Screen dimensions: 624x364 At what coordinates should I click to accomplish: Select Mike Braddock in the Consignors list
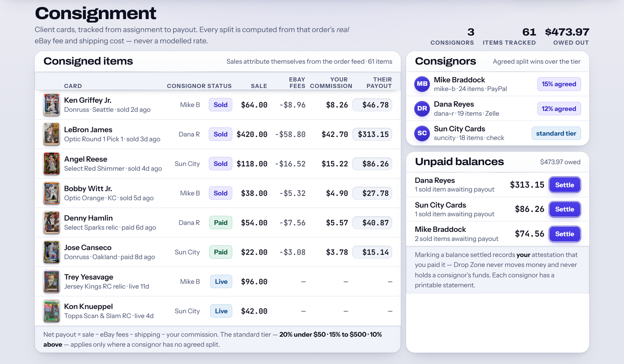point(497,84)
